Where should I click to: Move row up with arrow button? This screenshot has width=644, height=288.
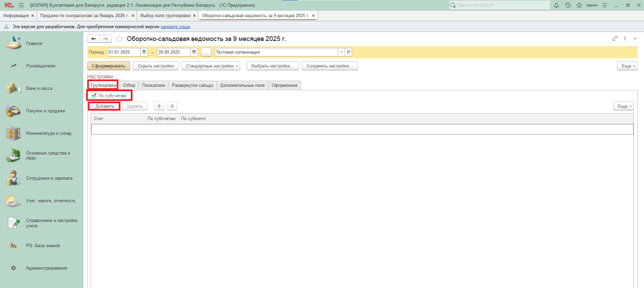pos(160,106)
